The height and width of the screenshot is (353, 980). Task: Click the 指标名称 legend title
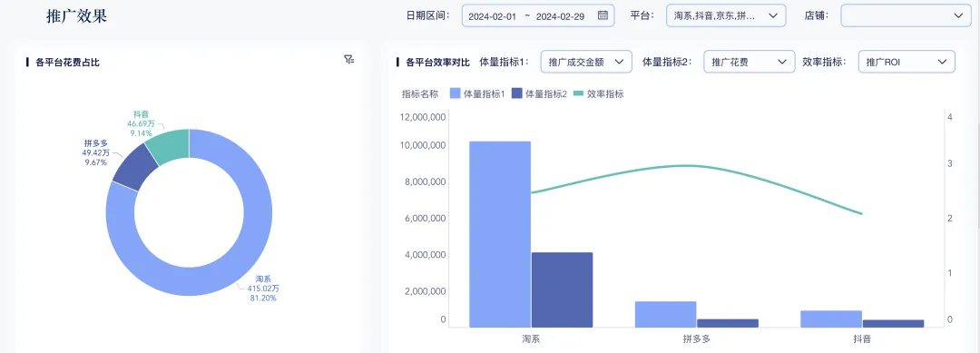tap(420, 93)
